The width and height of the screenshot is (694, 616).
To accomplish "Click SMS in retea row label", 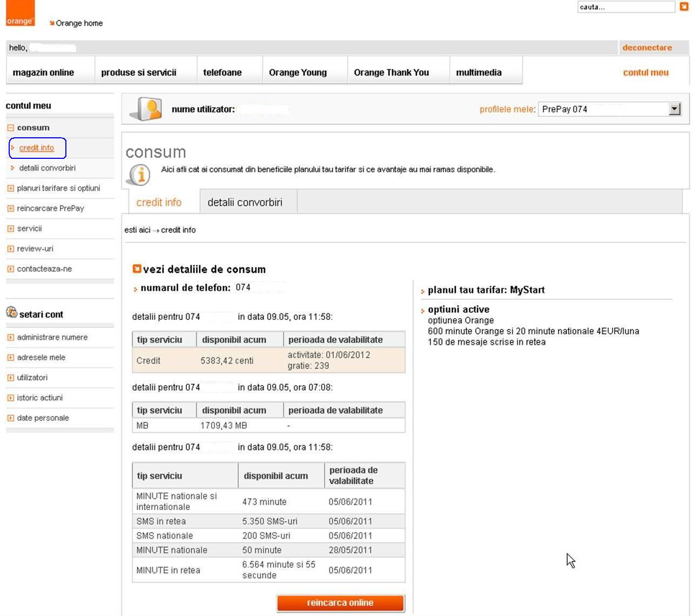I will click(x=161, y=521).
